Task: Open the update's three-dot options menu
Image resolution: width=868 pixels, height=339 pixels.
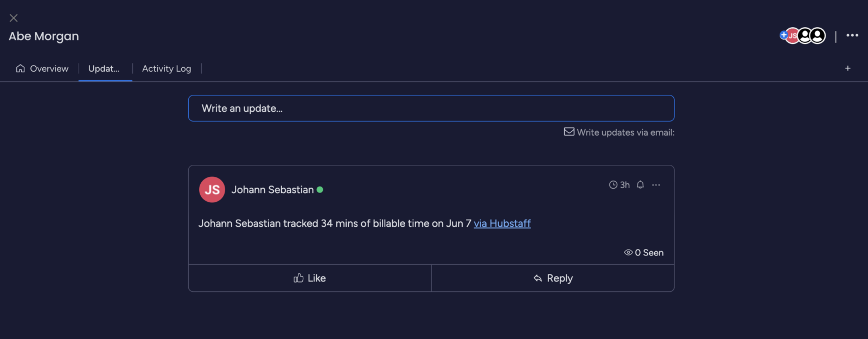Action: (x=656, y=185)
